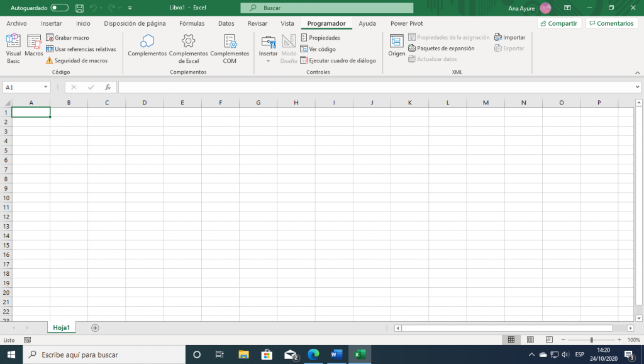Click in the Buscar search box
This screenshot has width=644, height=364.
pos(327,8)
